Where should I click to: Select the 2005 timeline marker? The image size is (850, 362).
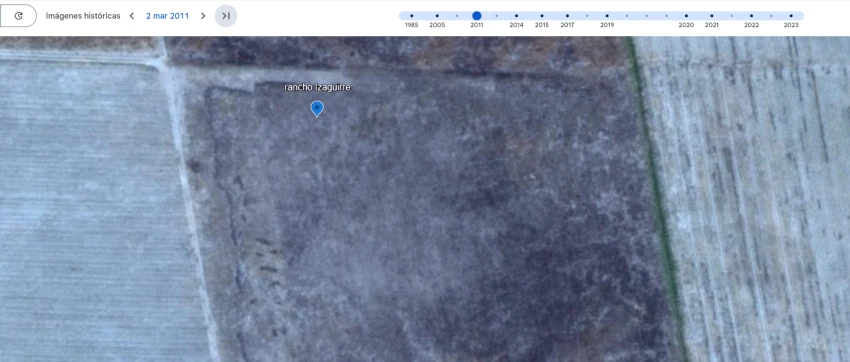click(437, 16)
